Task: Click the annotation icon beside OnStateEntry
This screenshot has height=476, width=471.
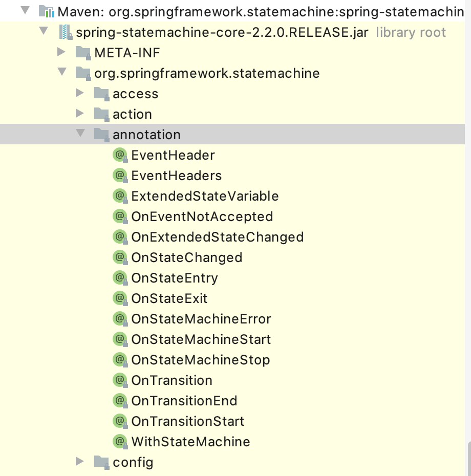Action: point(120,278)
